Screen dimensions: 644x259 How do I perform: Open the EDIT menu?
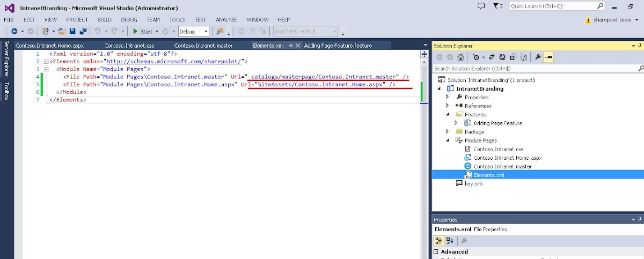pyautogui.click(x=29, y=20)
